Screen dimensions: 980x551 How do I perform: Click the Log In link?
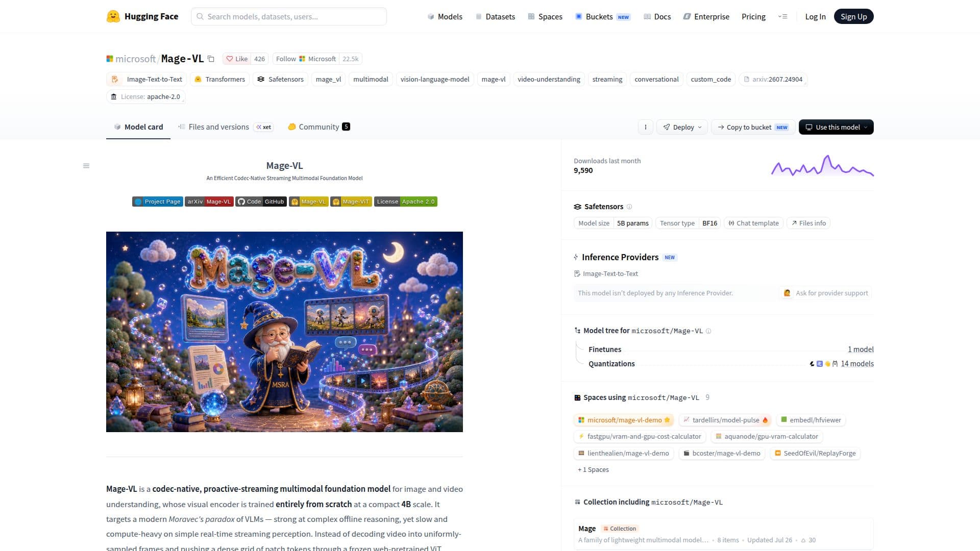pyautogui.click(x=815, y=16)
